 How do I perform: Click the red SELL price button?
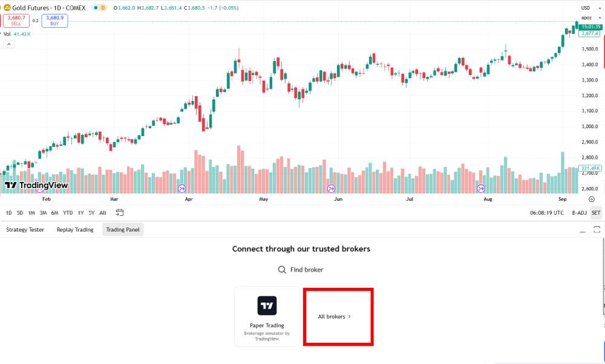[x=16, y=21]
